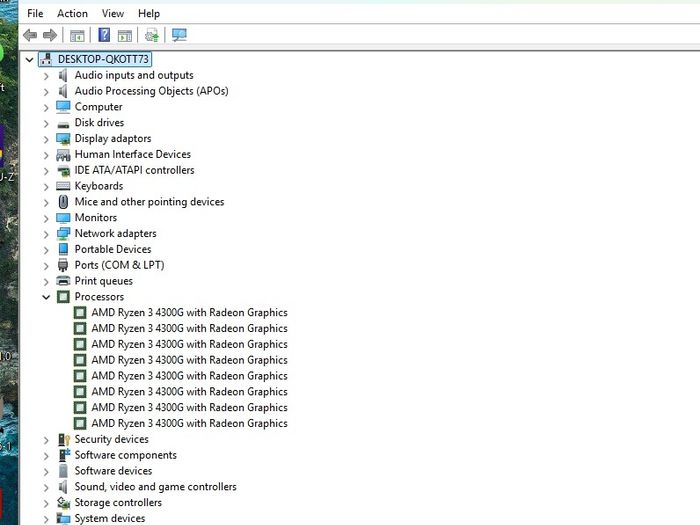Open the blue Help question-mark icon
This screenshot has height=525, width=700.
104,35
